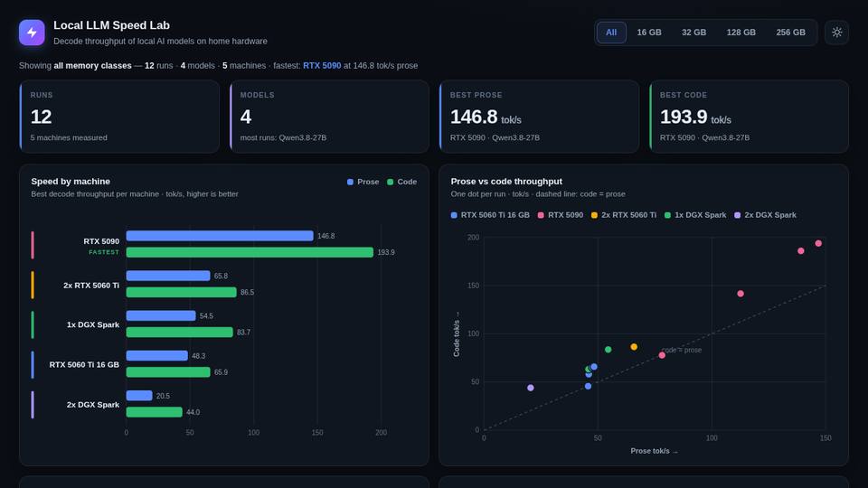868x488 pixels.
Task: Click Prose vs code throughput heading
Action: point(506,182)
